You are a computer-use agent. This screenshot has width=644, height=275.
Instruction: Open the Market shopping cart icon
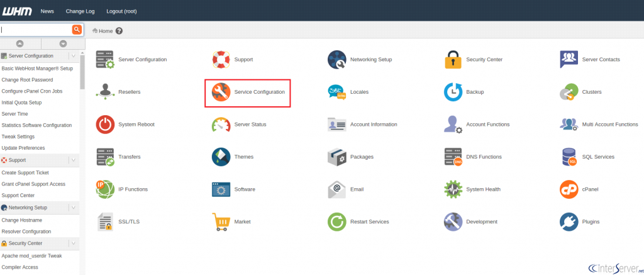pos(221,222)
